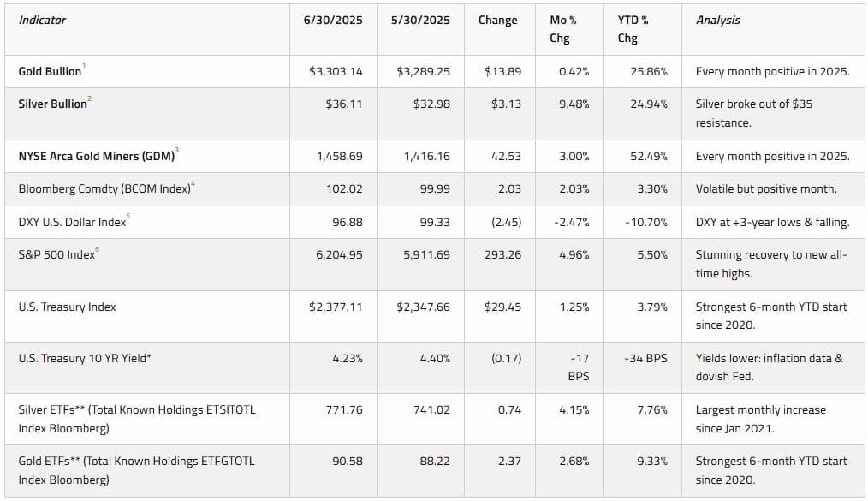The image size is (868, 501).
Task: Select the U.S. Treasury 10 YR Yield label
Action: [x=85, y=359]
